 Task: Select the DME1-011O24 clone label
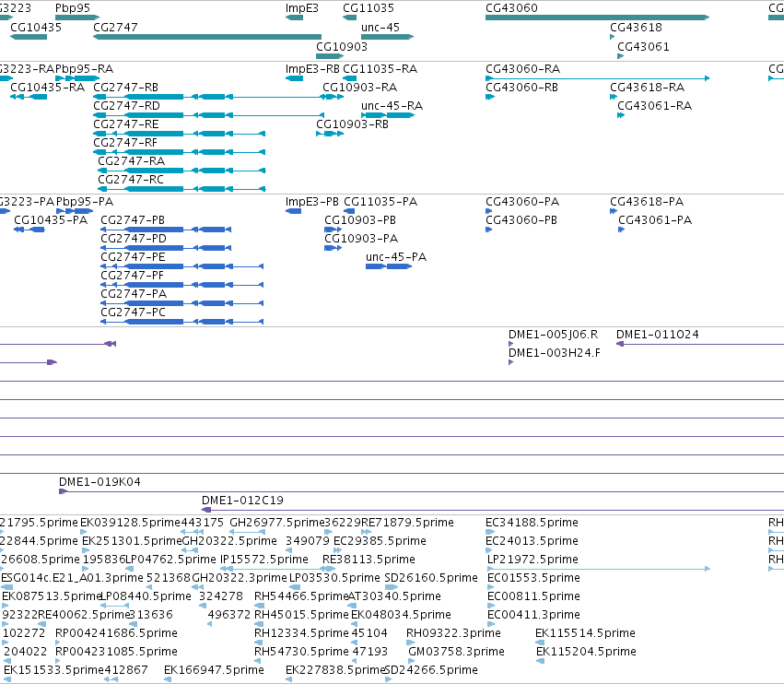tap(658, 335)
